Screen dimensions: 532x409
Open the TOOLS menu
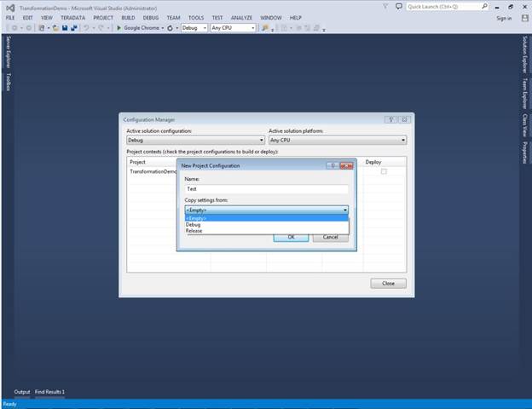click(x=196, y=18)
